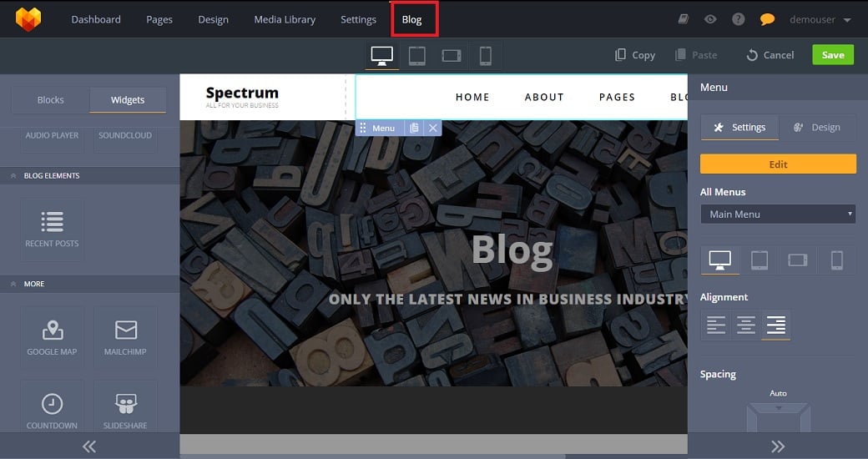Set menu alignment to left
This screenshot has width=868, height=459.
[x=715, y=325]
